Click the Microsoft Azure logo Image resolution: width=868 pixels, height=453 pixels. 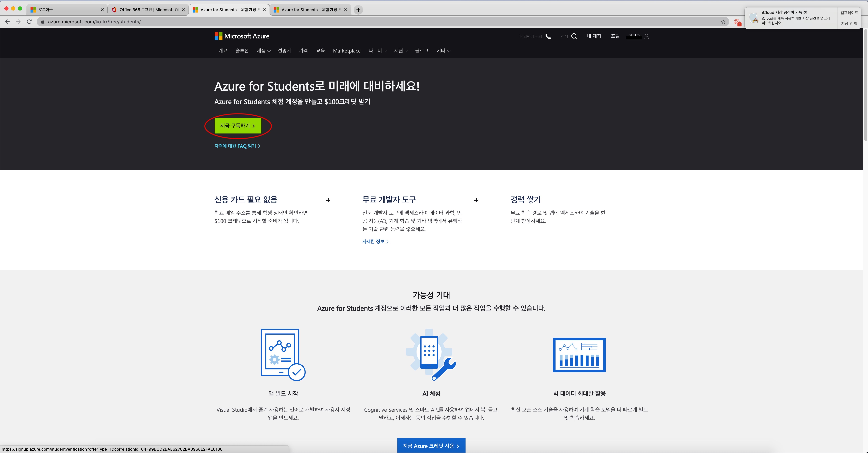242,36
